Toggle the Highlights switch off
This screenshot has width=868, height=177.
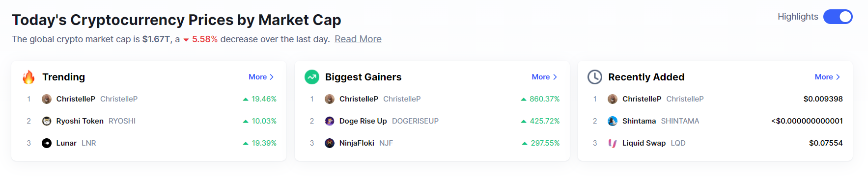coord(838,17)
